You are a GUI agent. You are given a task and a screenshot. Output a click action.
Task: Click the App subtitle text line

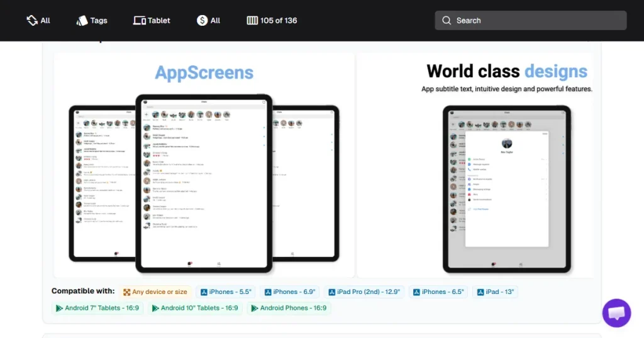pyautogui.click(x=507, y=89)
